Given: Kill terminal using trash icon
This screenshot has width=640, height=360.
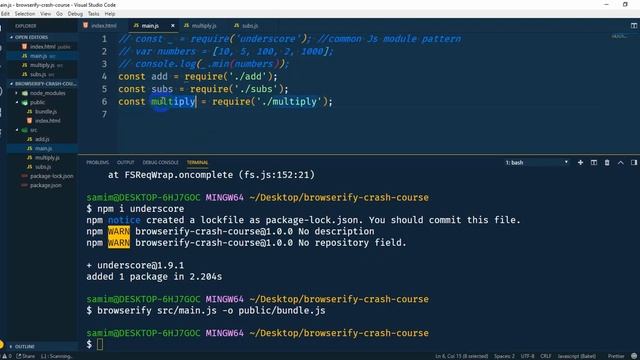Looking at the screenshot, I should point(607,162).
